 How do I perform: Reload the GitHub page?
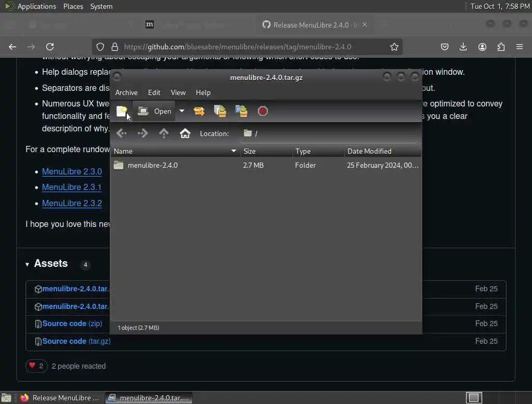pos(50,47)
